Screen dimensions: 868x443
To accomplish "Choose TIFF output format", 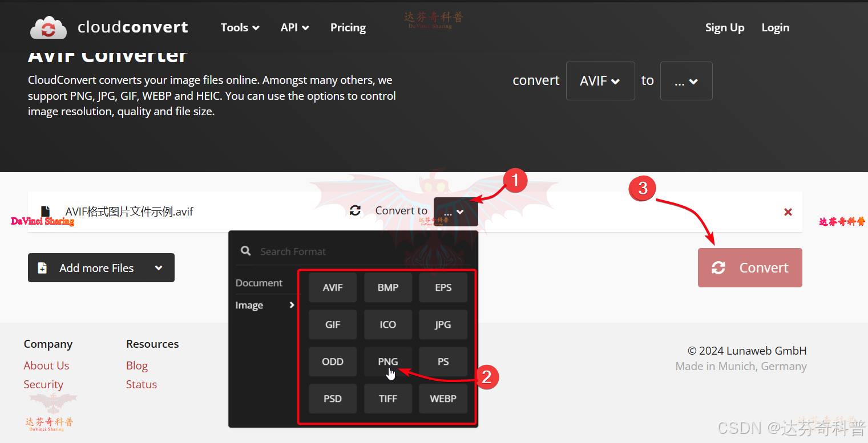I will click(x=388, y=399).
